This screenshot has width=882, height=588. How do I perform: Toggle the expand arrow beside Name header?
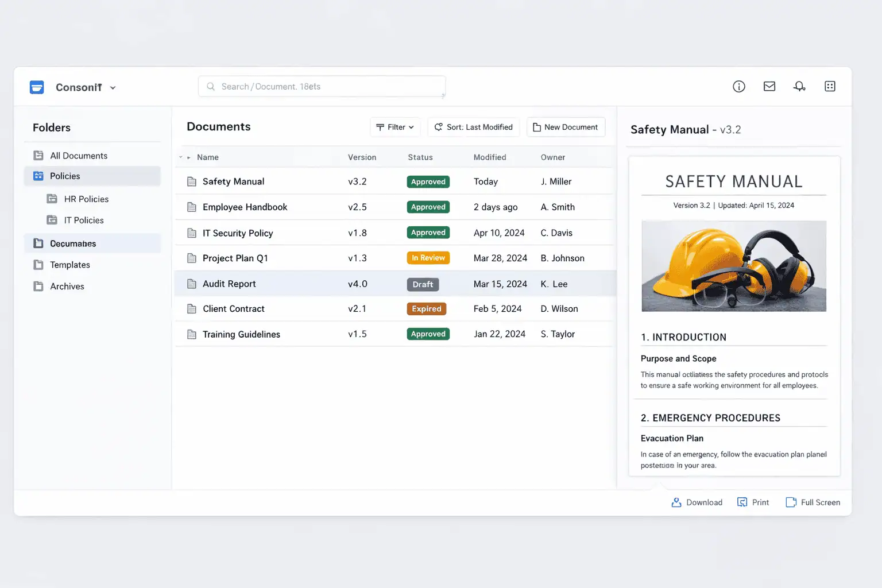point(188,157)
